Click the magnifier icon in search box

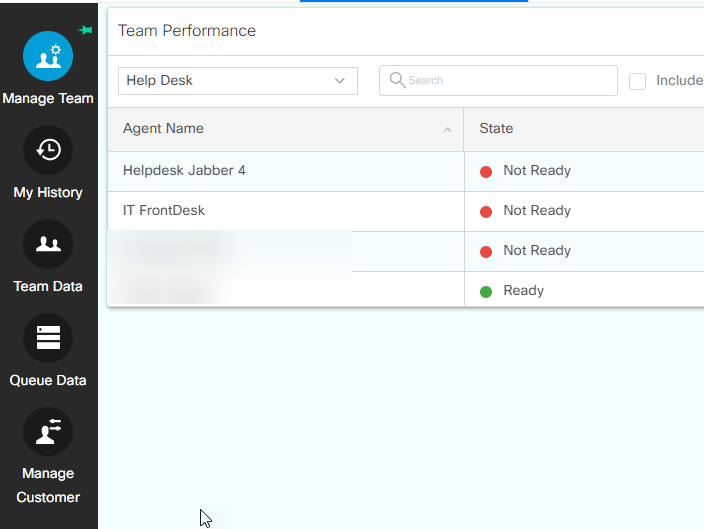(397, 80)
